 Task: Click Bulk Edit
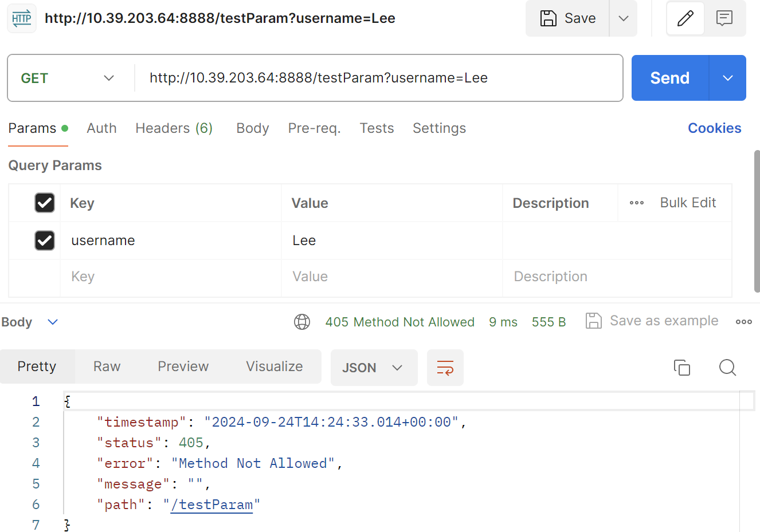click(x=688, y=203)
